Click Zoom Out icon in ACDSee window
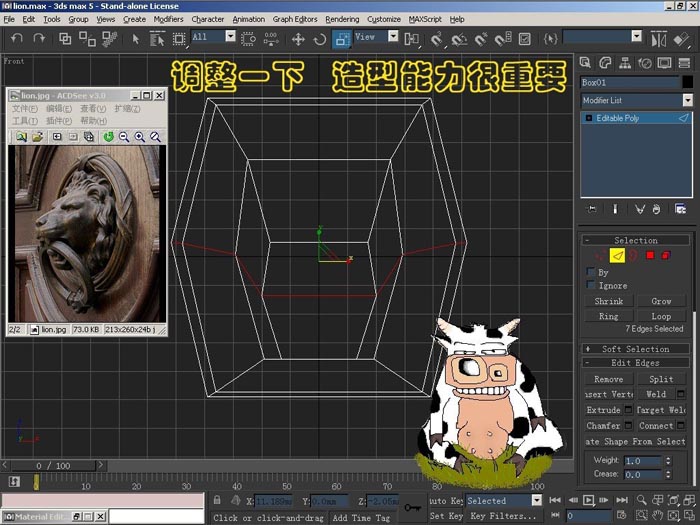 (x=124, y=137)
